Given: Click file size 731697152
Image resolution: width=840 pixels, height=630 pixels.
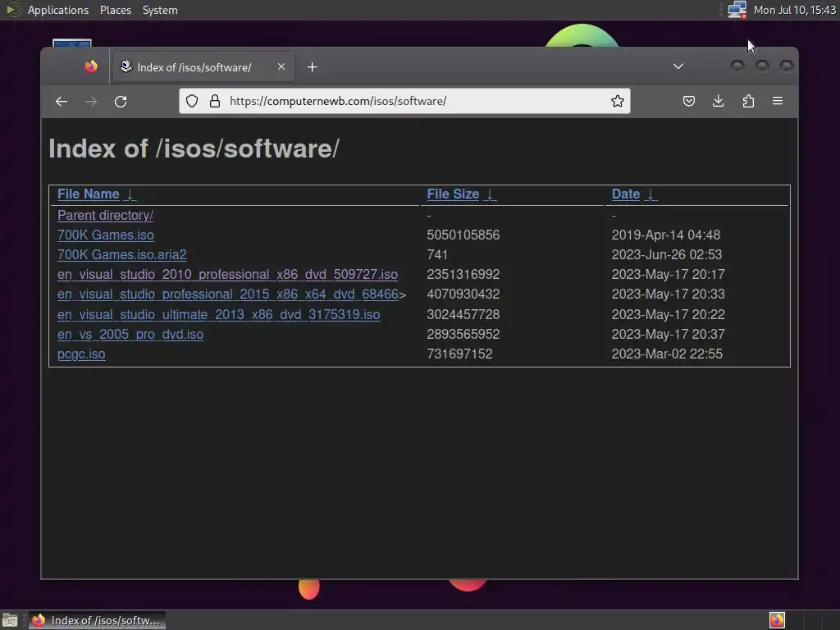Looking at the screenshot, I should tap(459, 354).
